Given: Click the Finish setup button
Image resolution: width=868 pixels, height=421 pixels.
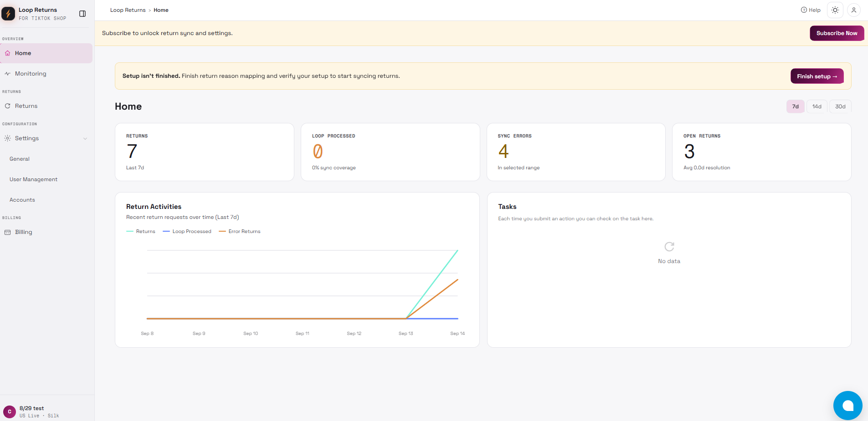Looking at the screenshot, I should [x=817, y=76].
